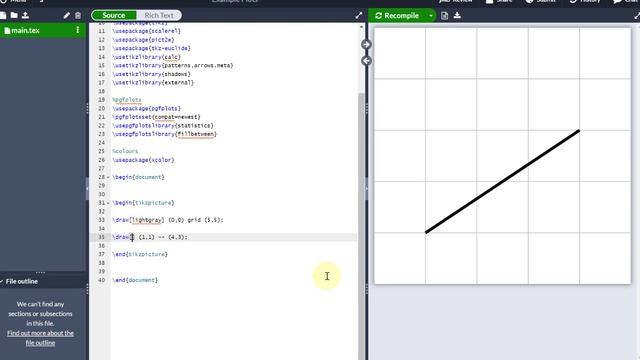
Task: Recompile the document
Action: (397, 16)
